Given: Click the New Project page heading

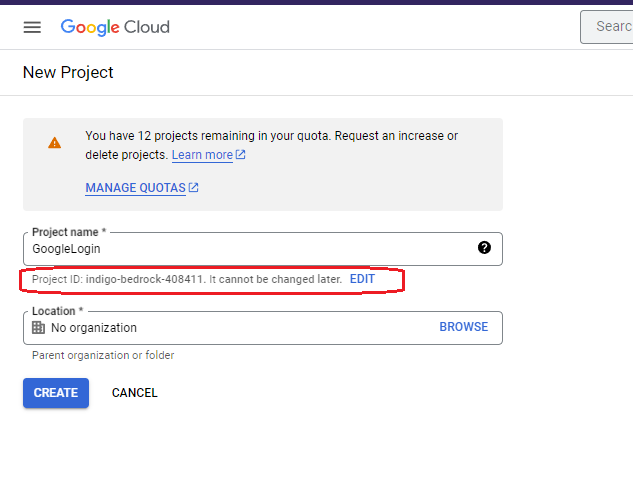Looking at the screenshot, I should 68,73.
